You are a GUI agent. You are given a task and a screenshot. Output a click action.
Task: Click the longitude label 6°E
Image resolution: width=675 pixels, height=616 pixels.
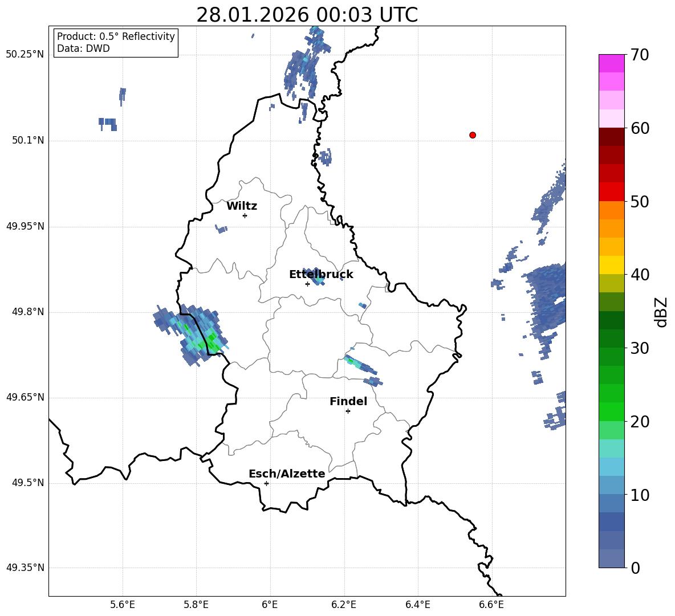pyautogui.click(x=270, y=605)
